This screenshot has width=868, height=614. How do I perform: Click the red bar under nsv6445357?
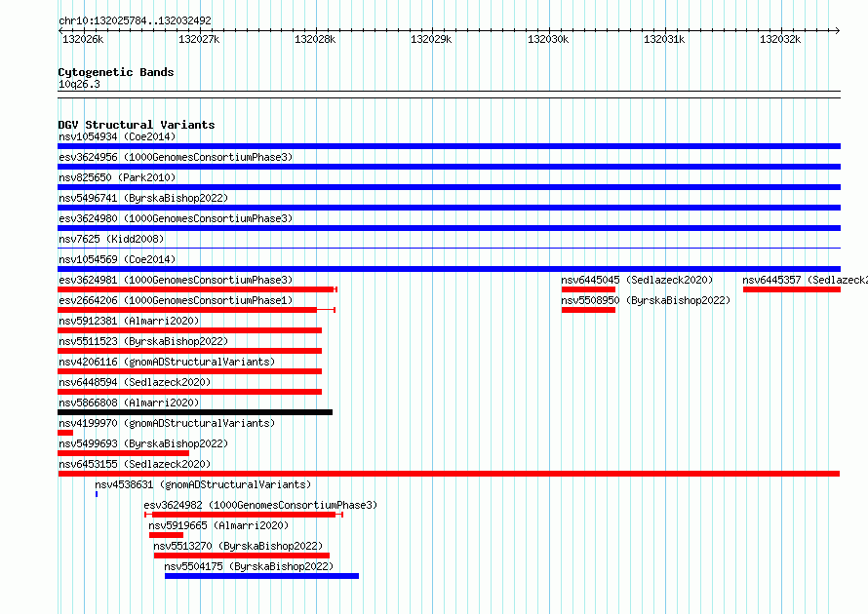792,289
